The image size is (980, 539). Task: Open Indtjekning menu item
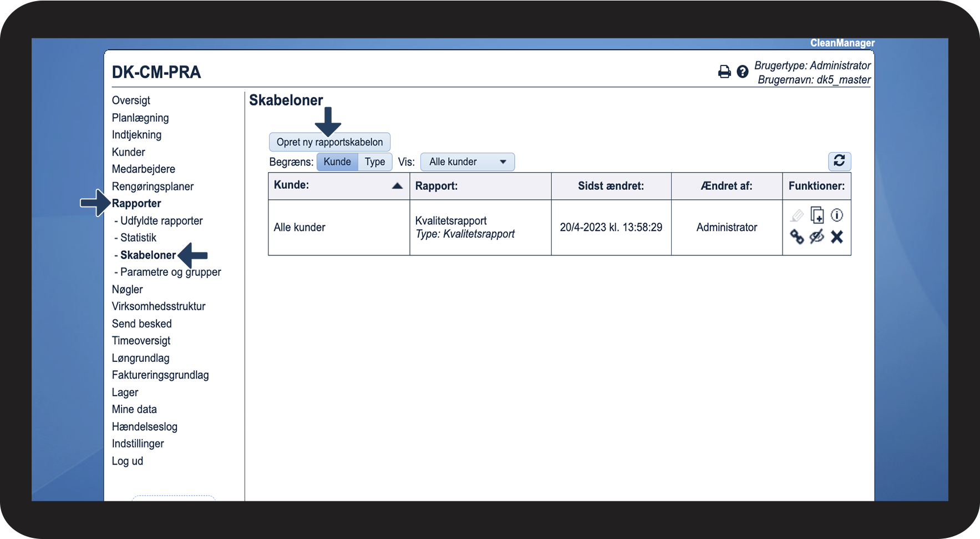click(136, 135)
